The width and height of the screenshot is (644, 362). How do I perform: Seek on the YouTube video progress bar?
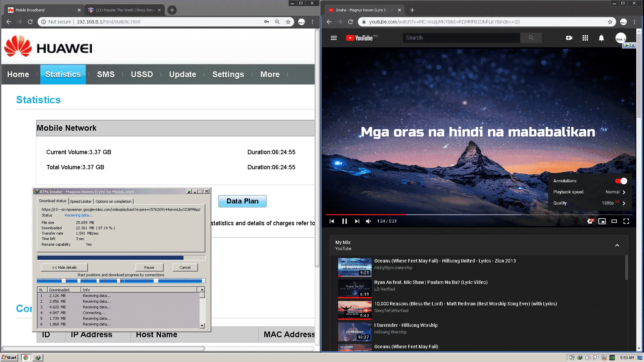tap(479, 215)
